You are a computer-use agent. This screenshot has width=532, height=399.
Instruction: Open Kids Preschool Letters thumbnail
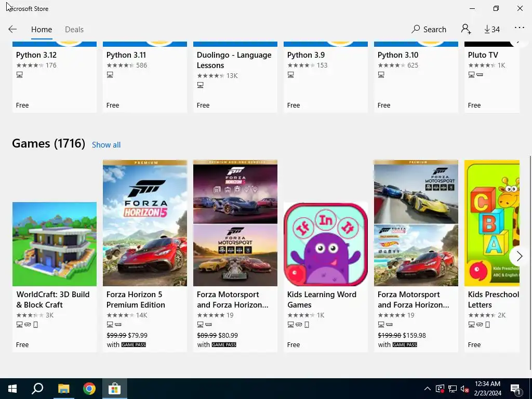click(492, 223)
